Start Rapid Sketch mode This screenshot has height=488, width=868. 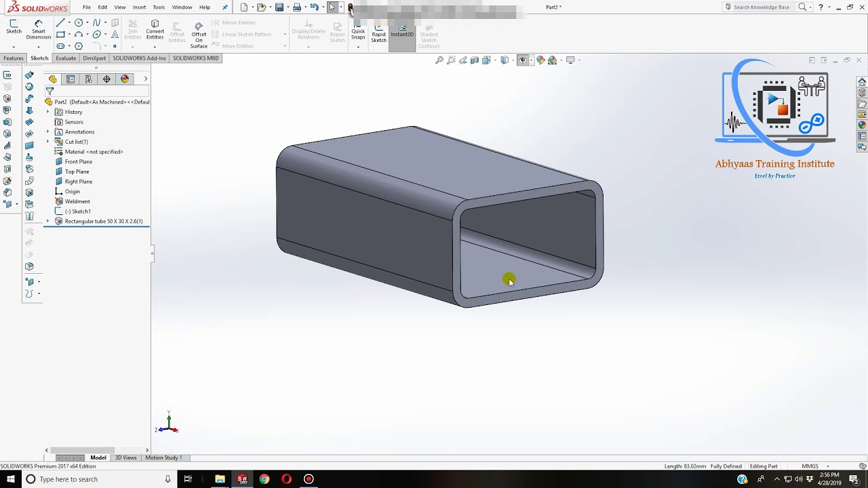coord(378,34)
